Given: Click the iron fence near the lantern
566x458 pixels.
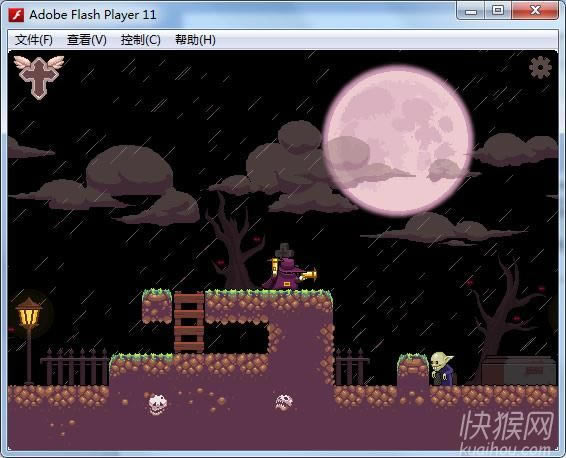Looking at the screenshot, I should (x=74, y=367).
